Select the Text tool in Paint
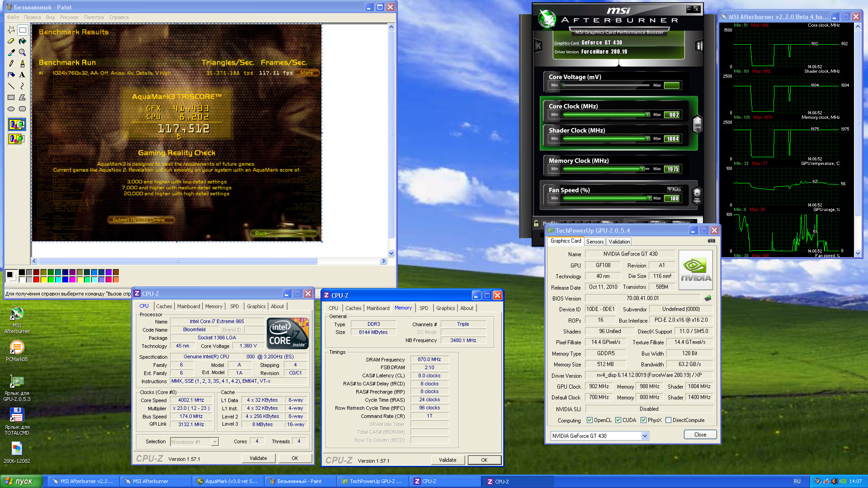868x488 pixels. (23, 75)
